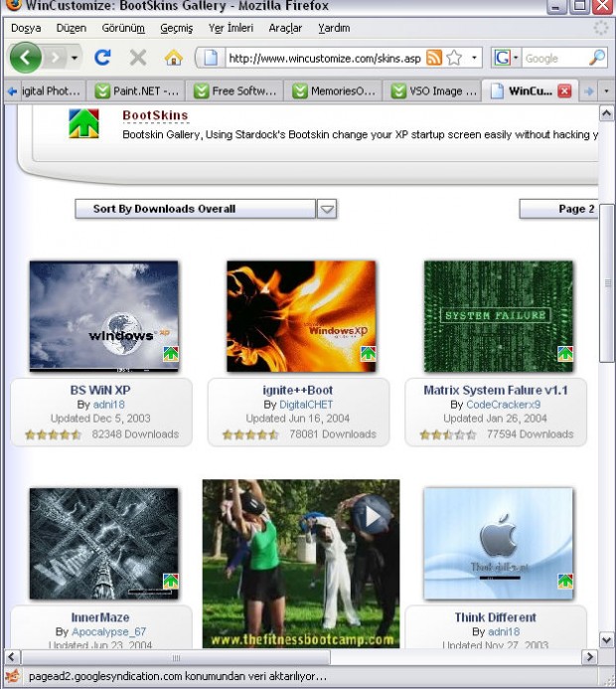Open the Think Different Apple thumbnail
This screenshot has height=689, width=616.
(499, 544)
